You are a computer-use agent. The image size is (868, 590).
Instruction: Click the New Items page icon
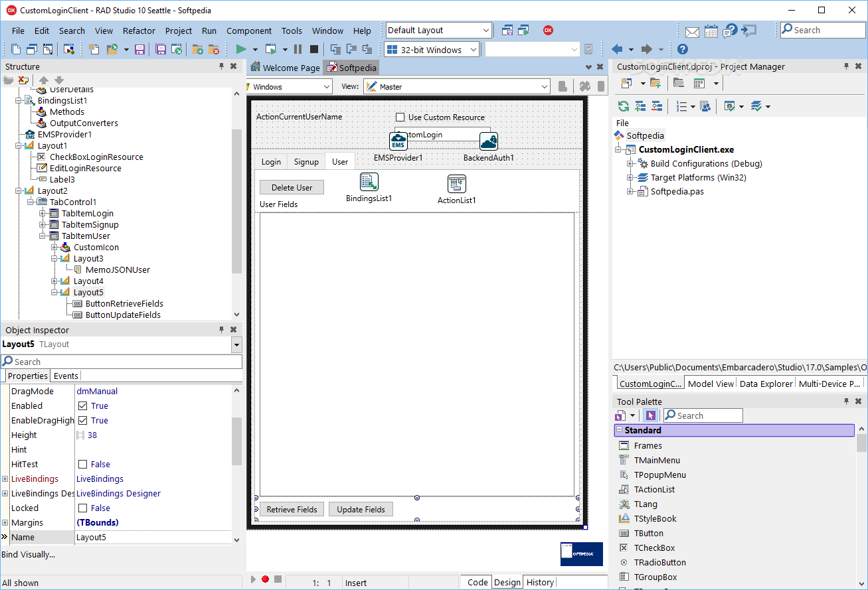coord(94,49)
